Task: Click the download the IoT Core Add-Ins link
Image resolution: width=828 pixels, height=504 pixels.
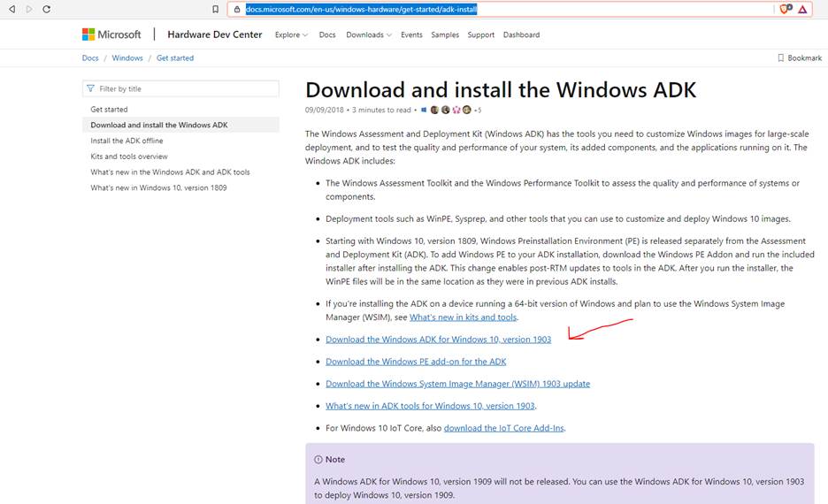Action: pyautogui.click(x=503, y=428)
